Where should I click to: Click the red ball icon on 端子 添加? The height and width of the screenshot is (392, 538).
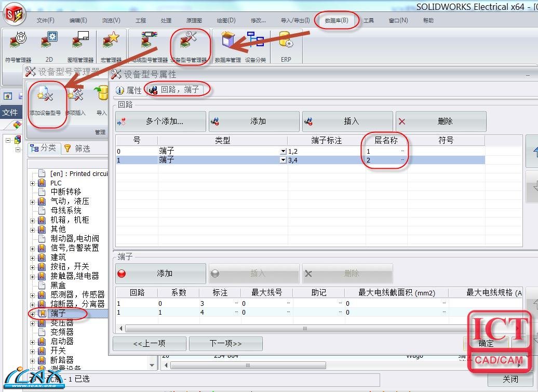122,274
